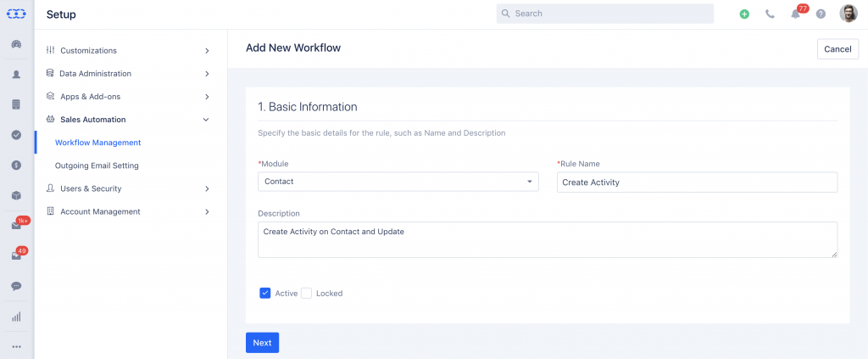This screenshot has width=868, height=359.
Task: Check the Locked checkbox
Action: [307, 293]
